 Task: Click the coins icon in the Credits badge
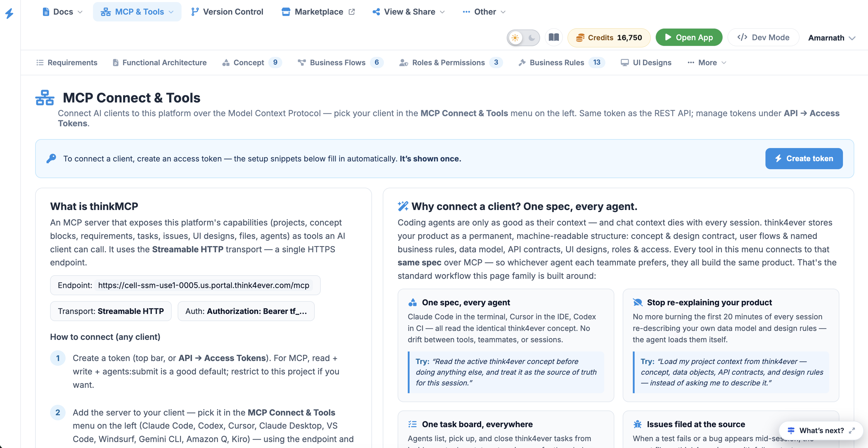click(x=580, y=38)
